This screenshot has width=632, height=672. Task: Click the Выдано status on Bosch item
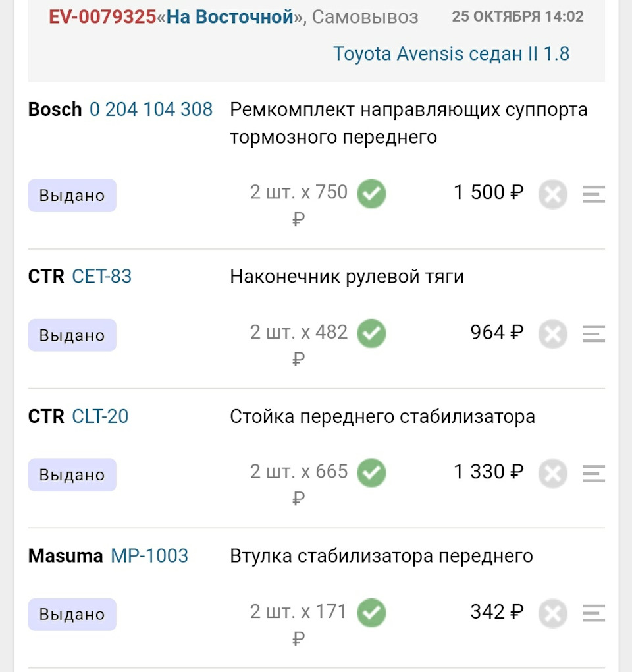point(72,196)
